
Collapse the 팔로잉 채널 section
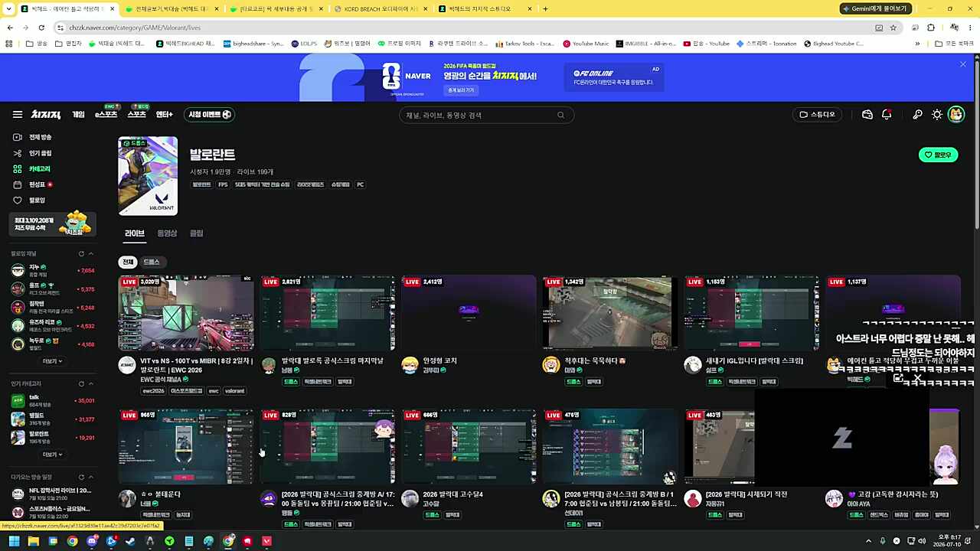pyautogui.click(x=90, y=253)
